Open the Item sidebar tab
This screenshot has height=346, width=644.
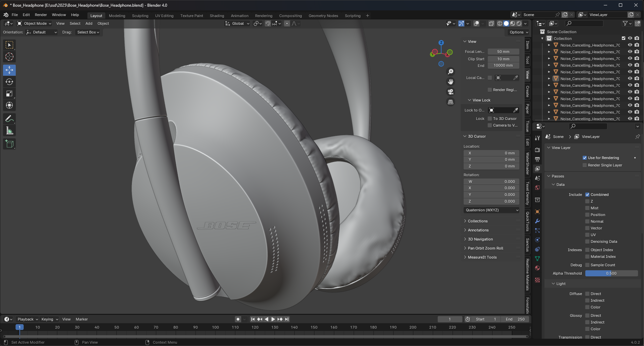click(x=527, y=45)
